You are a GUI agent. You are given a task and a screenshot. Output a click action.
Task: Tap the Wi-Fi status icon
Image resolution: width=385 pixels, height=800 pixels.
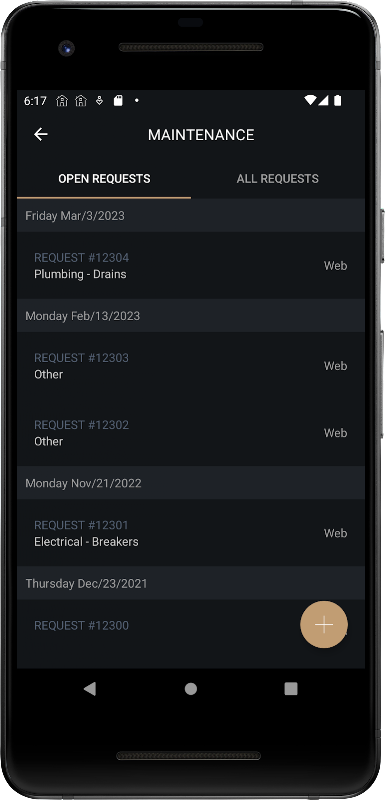pos(310,101)
